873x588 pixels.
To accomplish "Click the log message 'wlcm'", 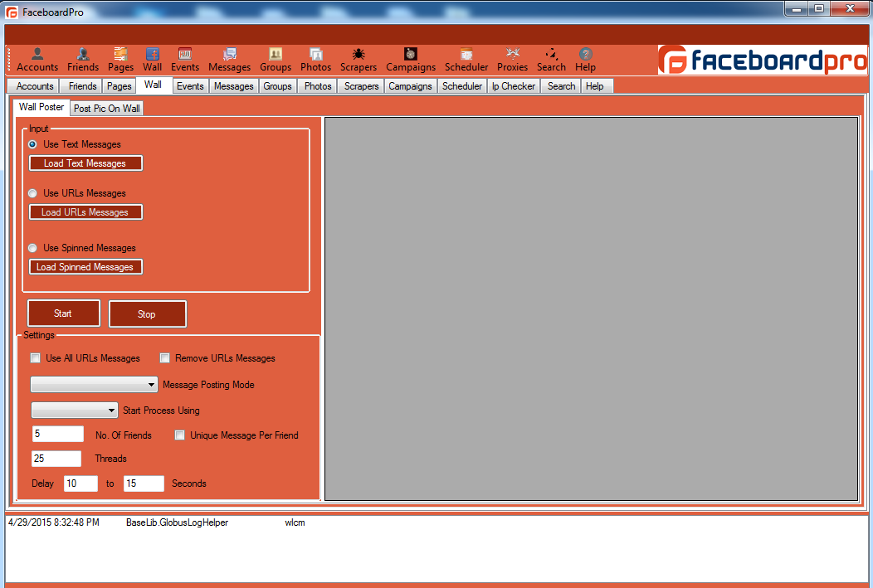I will (x=295, y=522).
